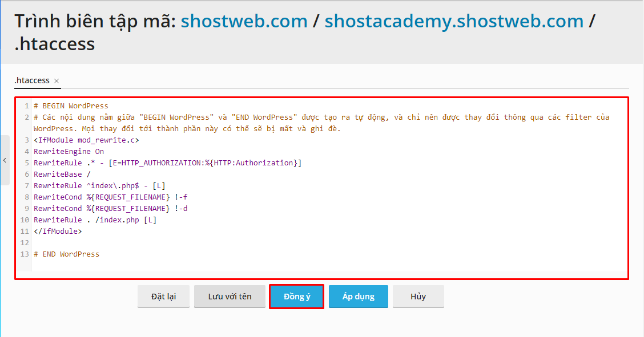The width and height of the screenshot is (644, 337).
Task: Click the HTTP_AUTHORIZATION RewriteRule on line 5
Action: [x=167, y=163]
